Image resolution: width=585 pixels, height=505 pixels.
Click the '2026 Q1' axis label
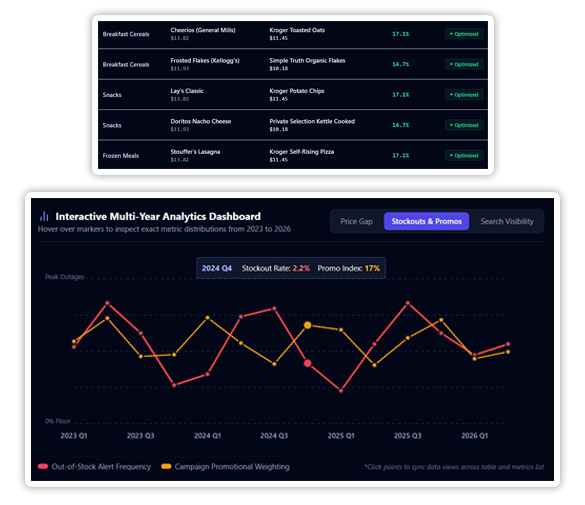tap(474, 436)
